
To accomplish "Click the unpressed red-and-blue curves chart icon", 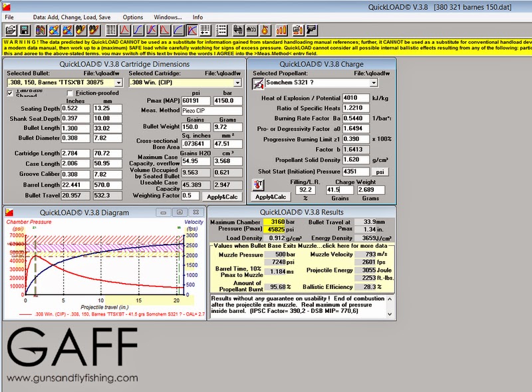I will pyautogui.click(x=152, y=31).
